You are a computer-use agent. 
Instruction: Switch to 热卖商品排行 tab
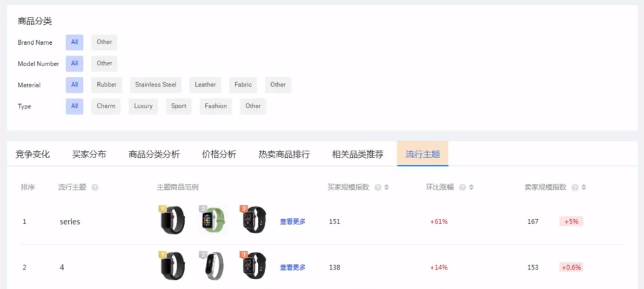pyautogui.click(x=284, y=154)
